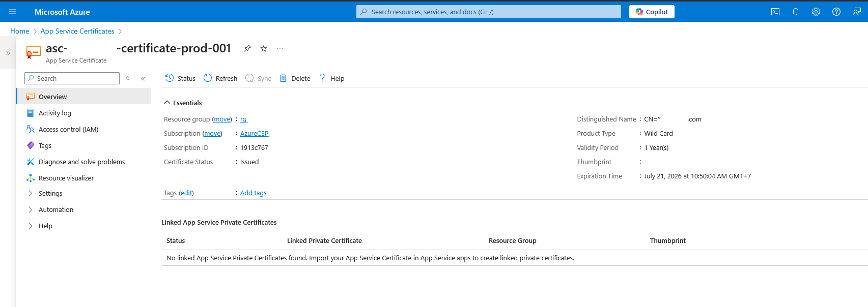Select the Distinguished Name CN value
This screenshot has width=868, height=307.
[x=673, y=119]
